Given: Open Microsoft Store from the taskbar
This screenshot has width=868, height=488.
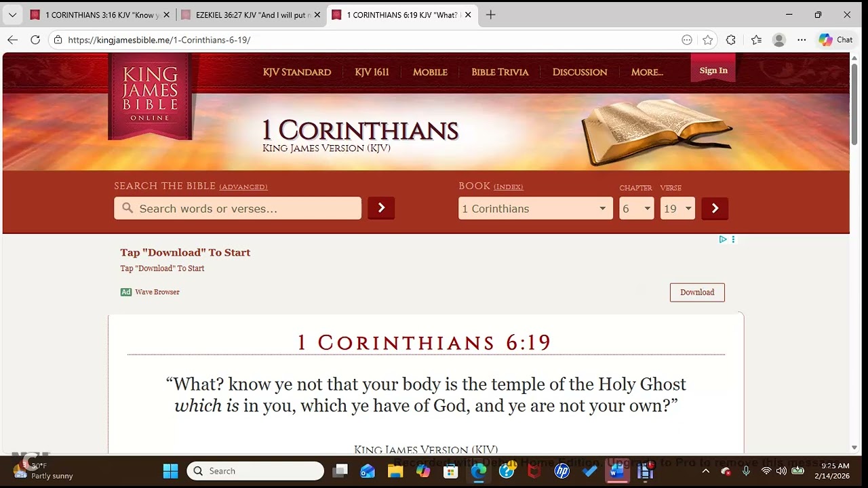Looking at the screenshot, I should tap(451, 471).
